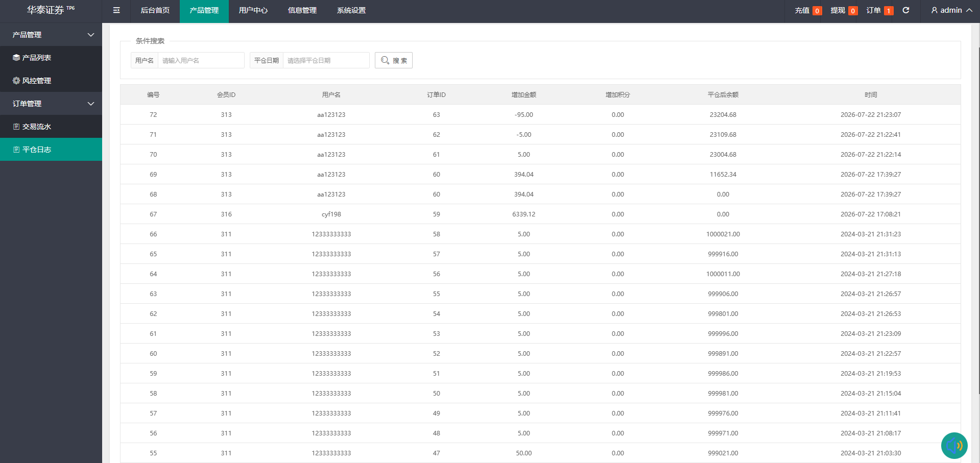Click the 产品列表 layers icon
This screenshot has height=463, width=980.
pyautogui.click(x=16, y=58)
